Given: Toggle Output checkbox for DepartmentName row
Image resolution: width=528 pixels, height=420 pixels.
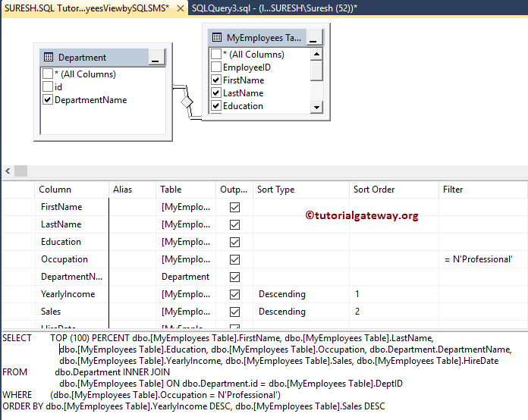Looking at the screenshot, I should click(234, 277).
